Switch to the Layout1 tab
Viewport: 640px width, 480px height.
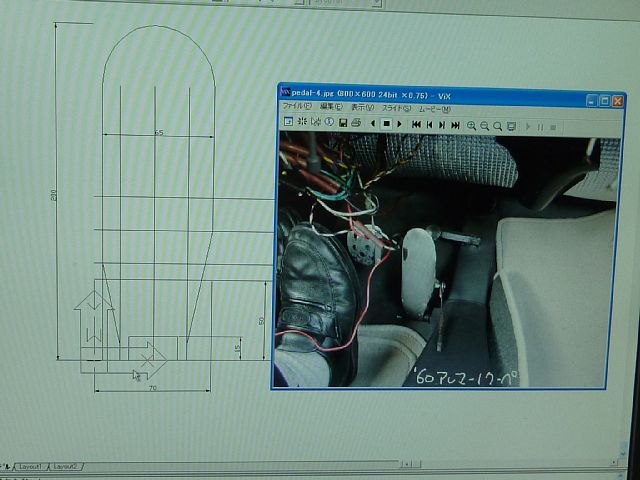(29, 467)
